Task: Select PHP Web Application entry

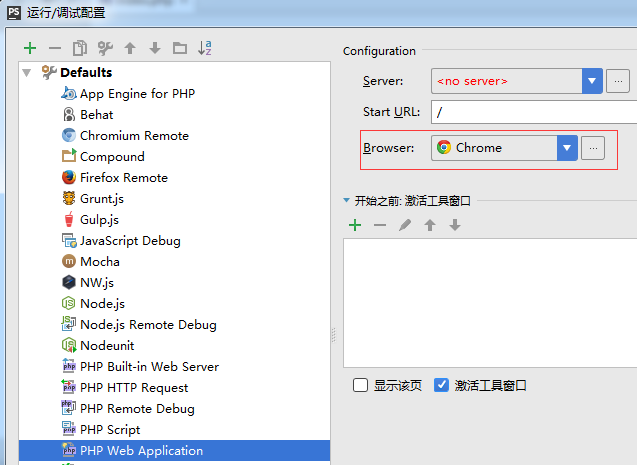Action: (174, 451)
